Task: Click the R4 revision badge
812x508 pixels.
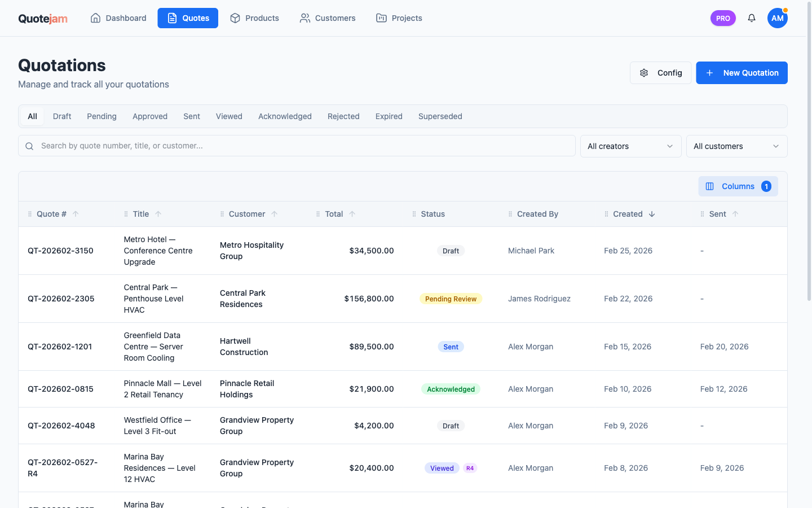Action: [x=470, y=468]
